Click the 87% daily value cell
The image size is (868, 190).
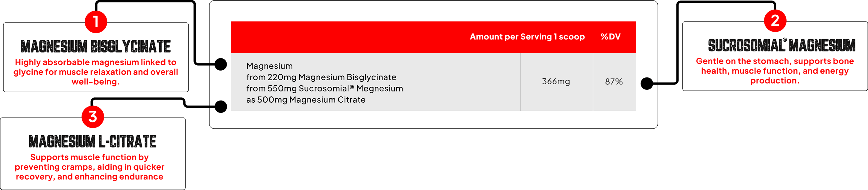point(614,81)
